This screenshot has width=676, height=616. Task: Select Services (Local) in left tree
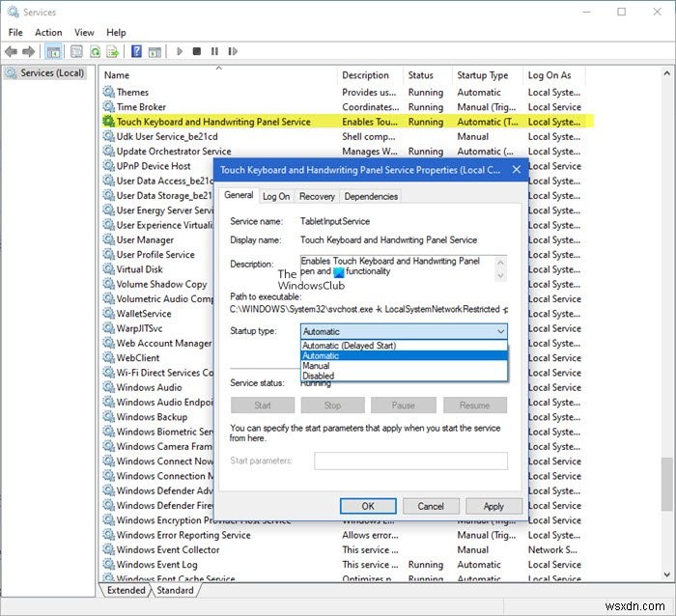tap(50, 73)
